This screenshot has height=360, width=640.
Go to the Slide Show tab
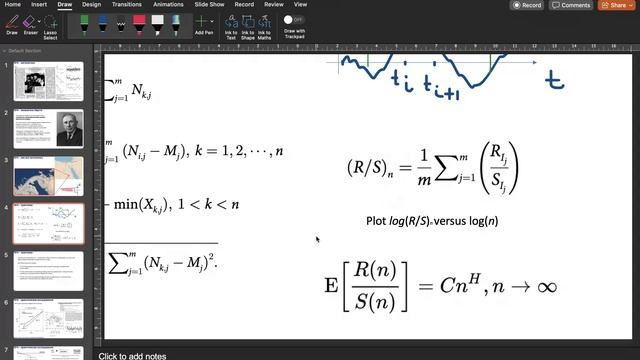point(209,4)
